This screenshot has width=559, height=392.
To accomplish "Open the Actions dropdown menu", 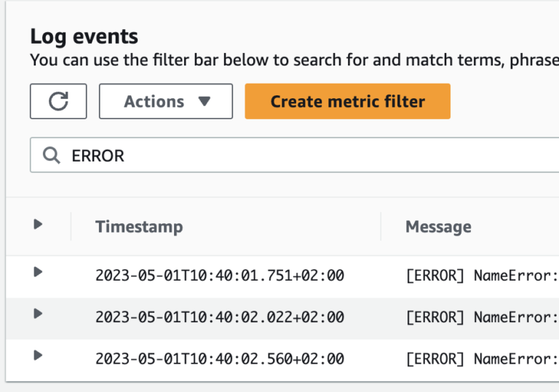I will tap(166, 101).
